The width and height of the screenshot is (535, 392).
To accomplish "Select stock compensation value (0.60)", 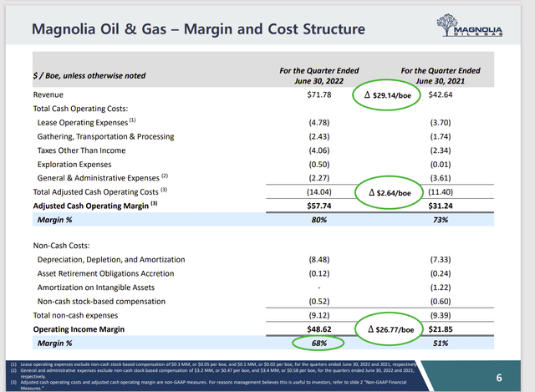I will (x=441, y=302).
